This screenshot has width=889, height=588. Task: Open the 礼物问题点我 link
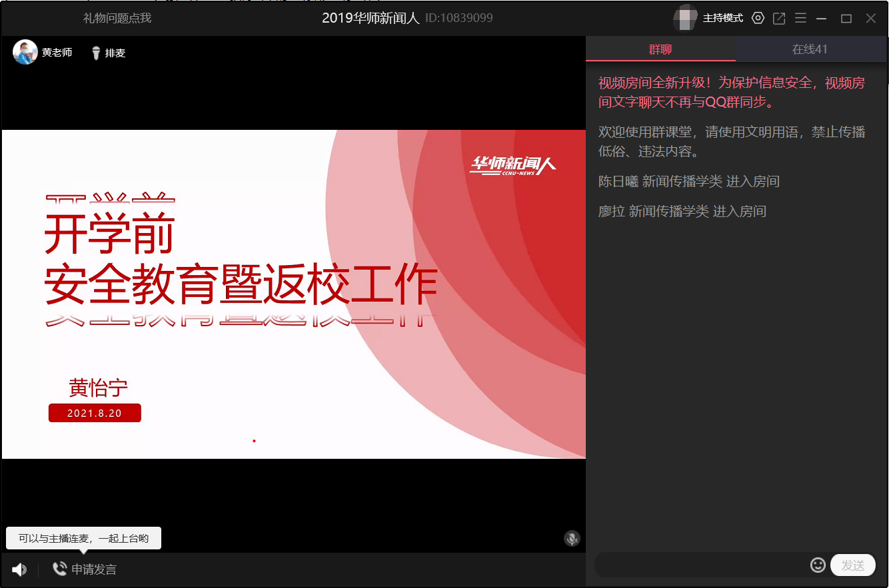(117, 18)
